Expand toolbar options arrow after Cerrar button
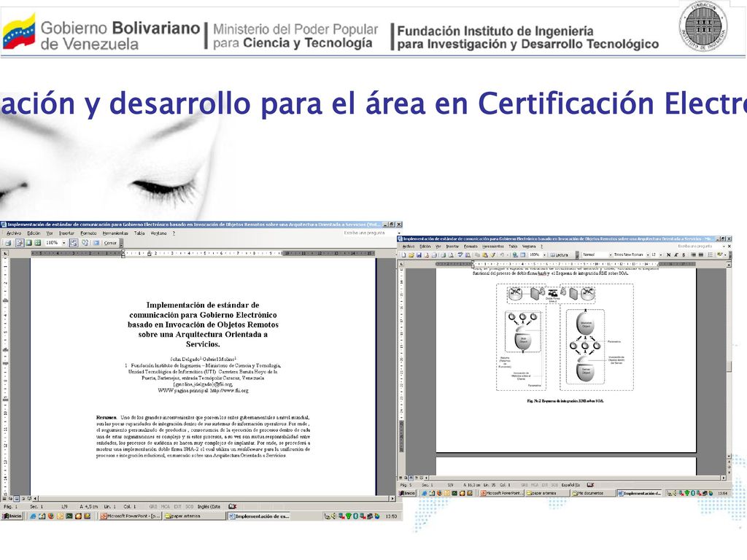 [x=122, y=243]
